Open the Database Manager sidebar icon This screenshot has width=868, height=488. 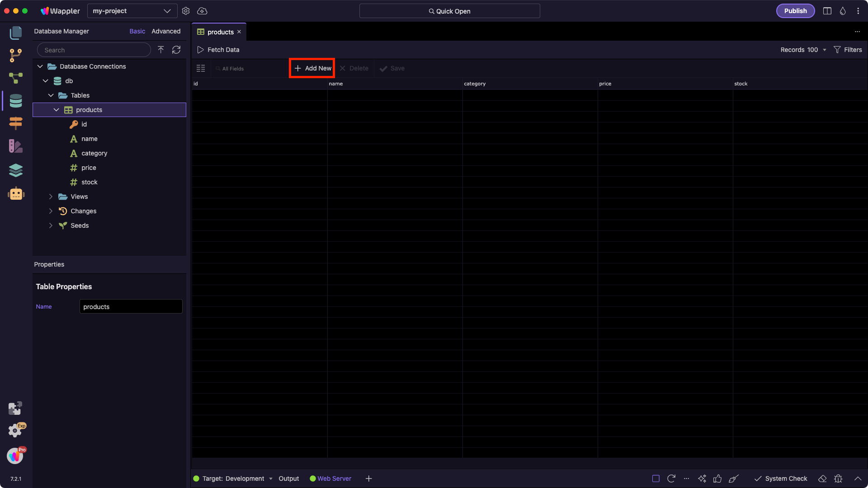click(16, 101)
